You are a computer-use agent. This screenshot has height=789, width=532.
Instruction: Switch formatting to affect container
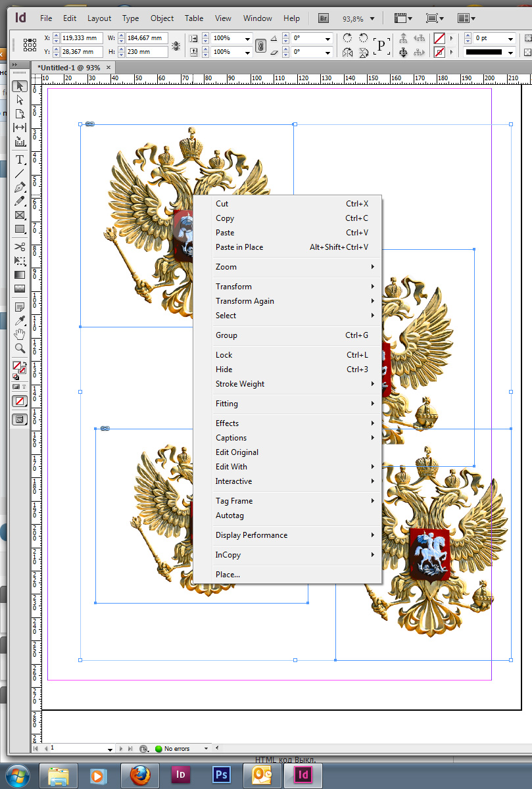(16, 387)
